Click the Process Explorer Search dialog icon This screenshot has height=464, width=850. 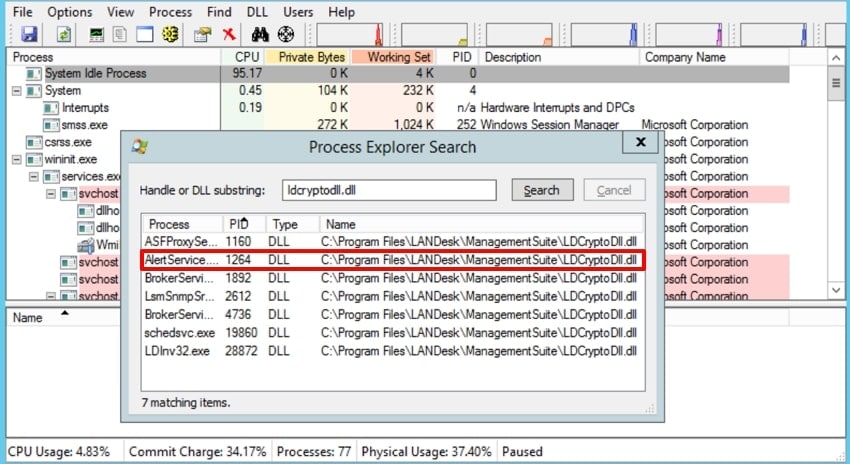pos(140,146)
